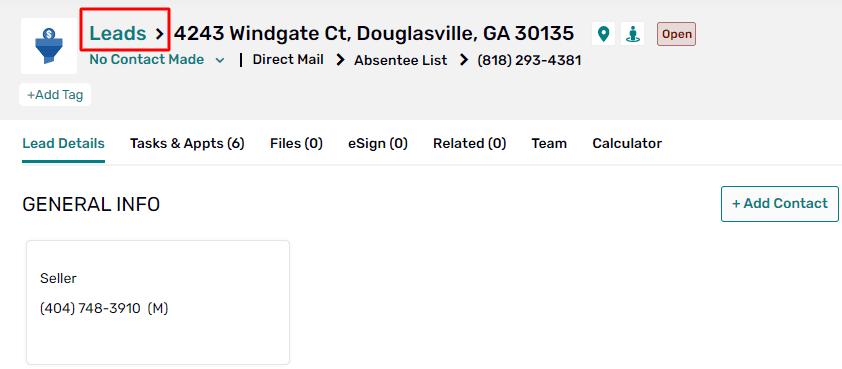Open map location pin icon

click(604, 34)
